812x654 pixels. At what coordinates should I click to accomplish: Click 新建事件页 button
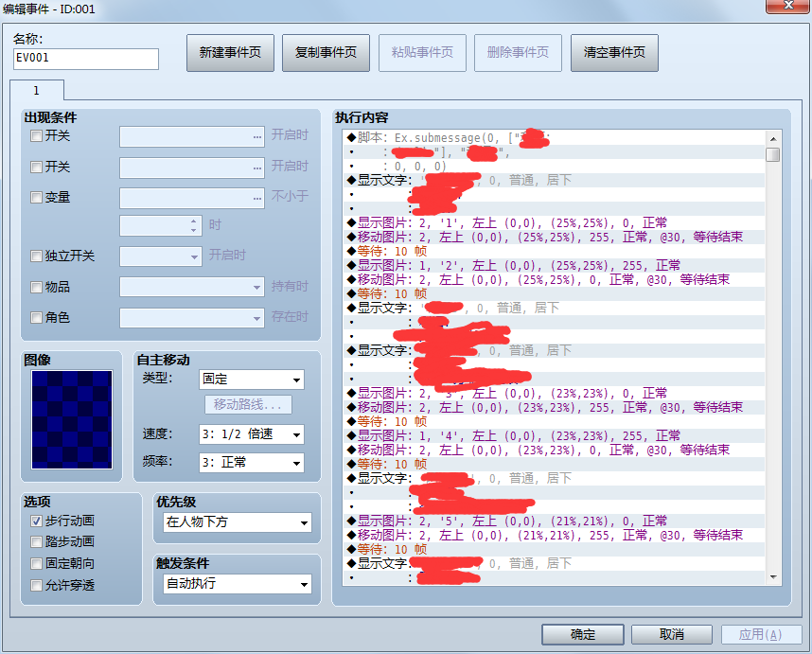230,52
